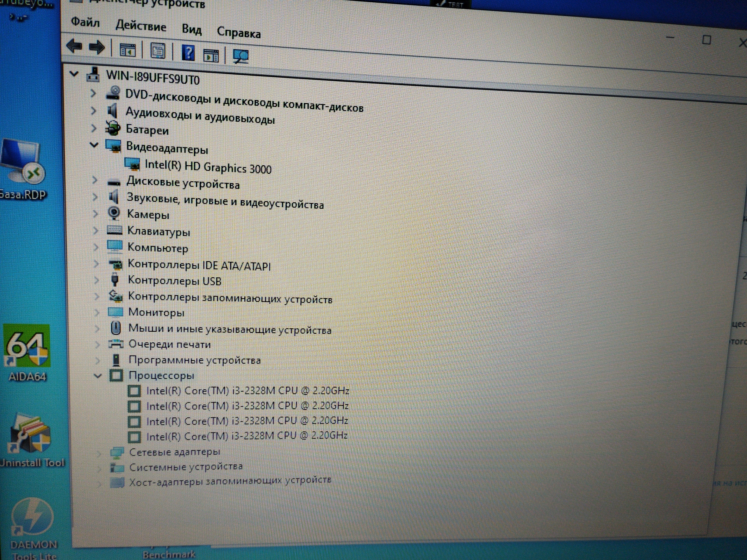The height and width of the screenshot is (560, 747).
Task: Expand the DVD-дисководы category
Action: point(93,93)
